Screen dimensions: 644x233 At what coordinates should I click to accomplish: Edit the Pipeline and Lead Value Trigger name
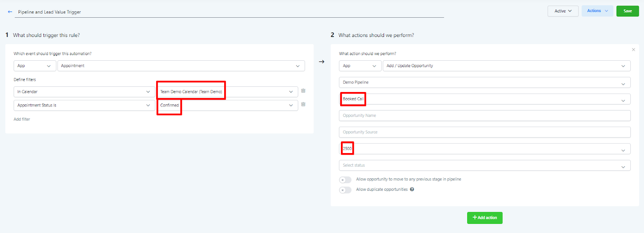[x=229, y=12]
